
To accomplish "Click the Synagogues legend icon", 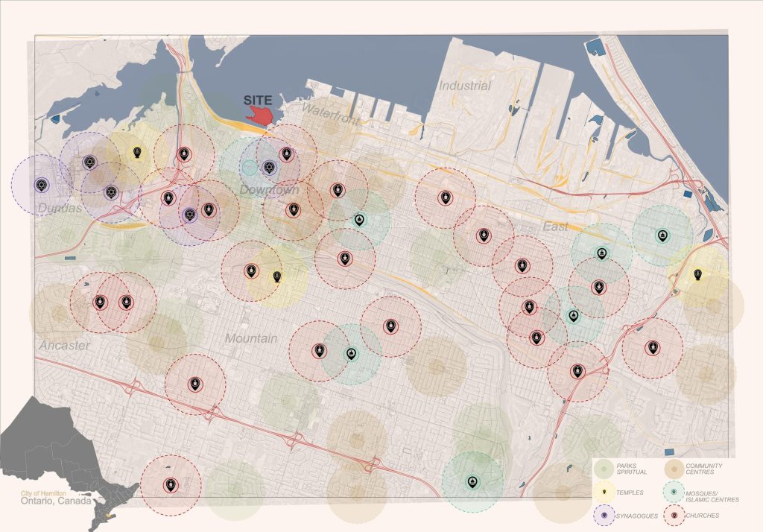I will tap(605, 515).
